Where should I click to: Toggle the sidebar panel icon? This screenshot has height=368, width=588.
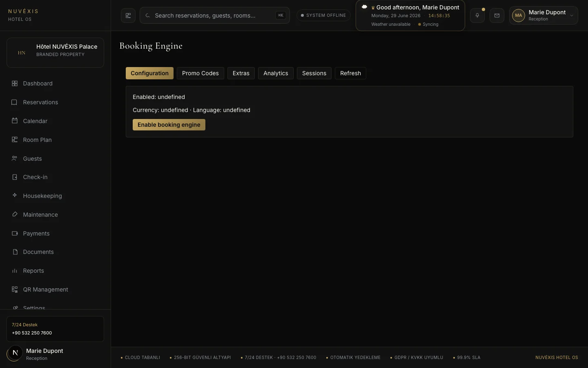click(x=128, y=16)
